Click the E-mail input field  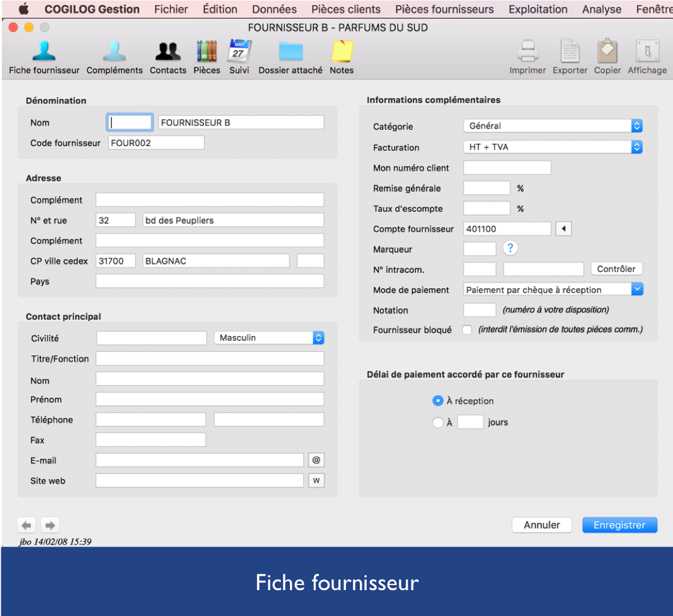[200, 460]
